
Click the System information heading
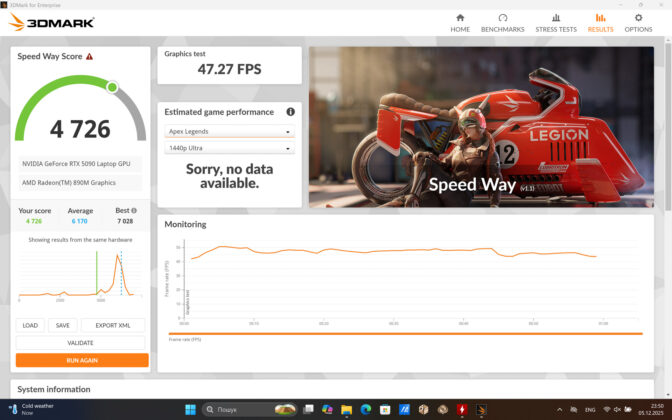pyautogui.click(x=54, y=389)
